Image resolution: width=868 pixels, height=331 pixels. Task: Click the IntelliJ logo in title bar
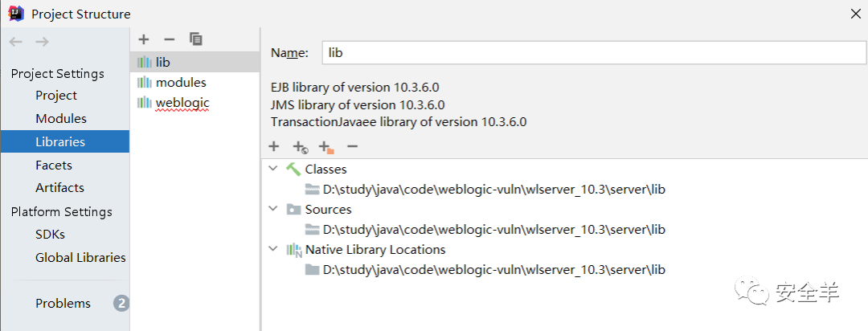point(15,14)
